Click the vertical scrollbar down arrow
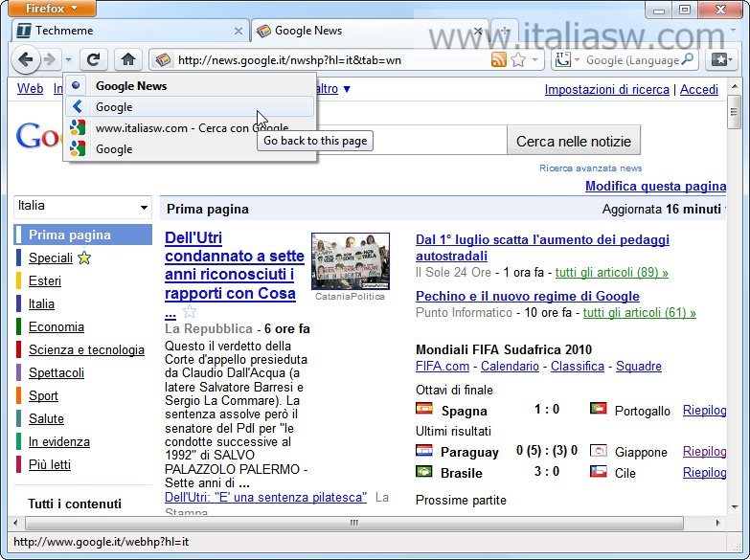Image resolution: width=750 pixels, height=560 pixels. pyautogui.click(x=735, y=507)
